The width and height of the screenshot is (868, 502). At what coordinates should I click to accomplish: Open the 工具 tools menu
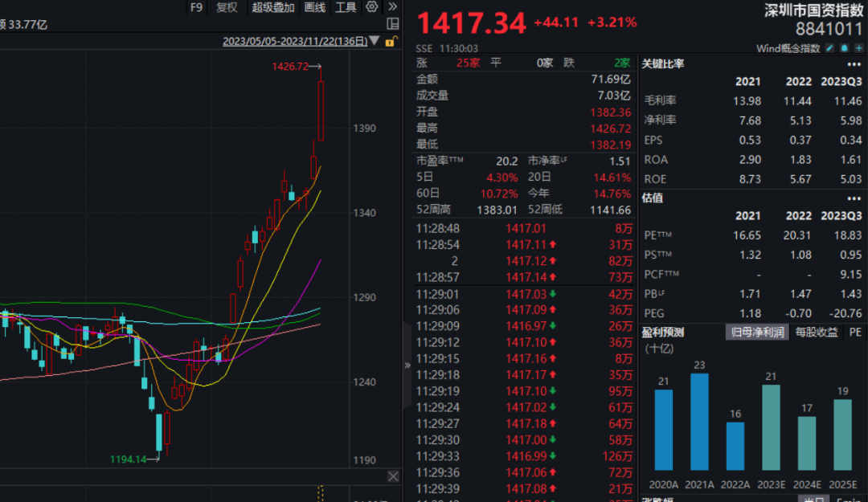click(347, 7)
